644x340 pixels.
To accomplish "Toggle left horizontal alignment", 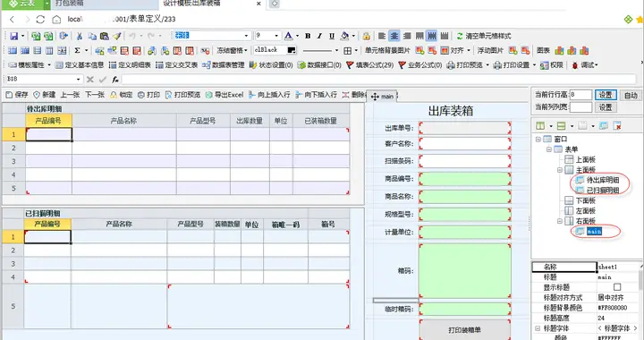I will point(382,36).
